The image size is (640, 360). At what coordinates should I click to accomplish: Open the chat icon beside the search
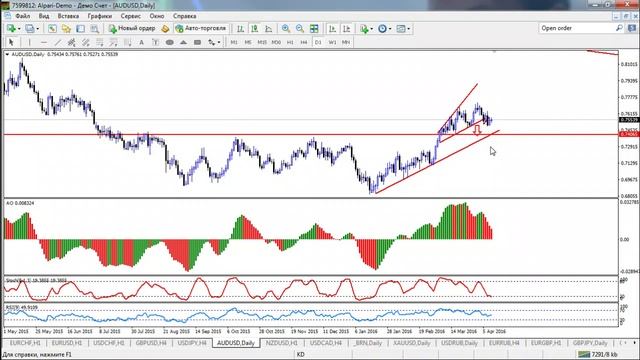click(632, 28)
